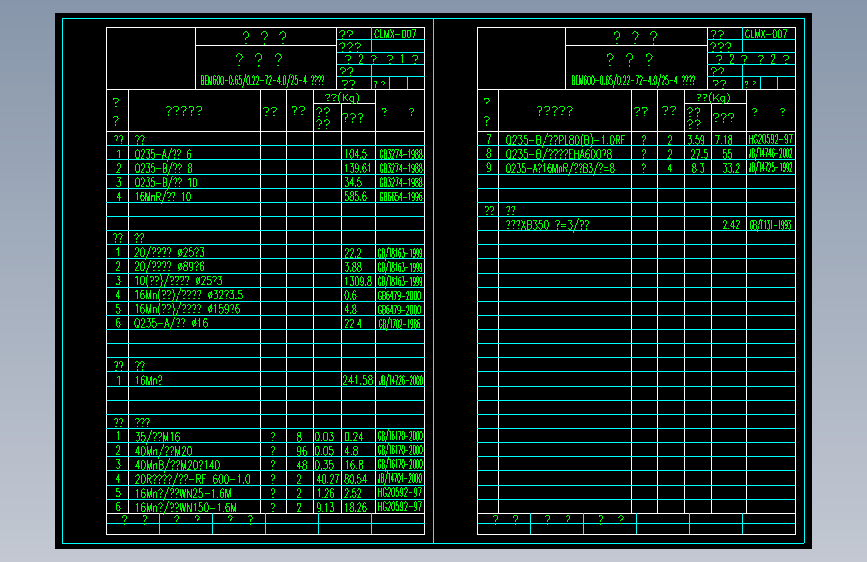Click the quantity "96"
The image size is (867, 562).
coord(301,451)
